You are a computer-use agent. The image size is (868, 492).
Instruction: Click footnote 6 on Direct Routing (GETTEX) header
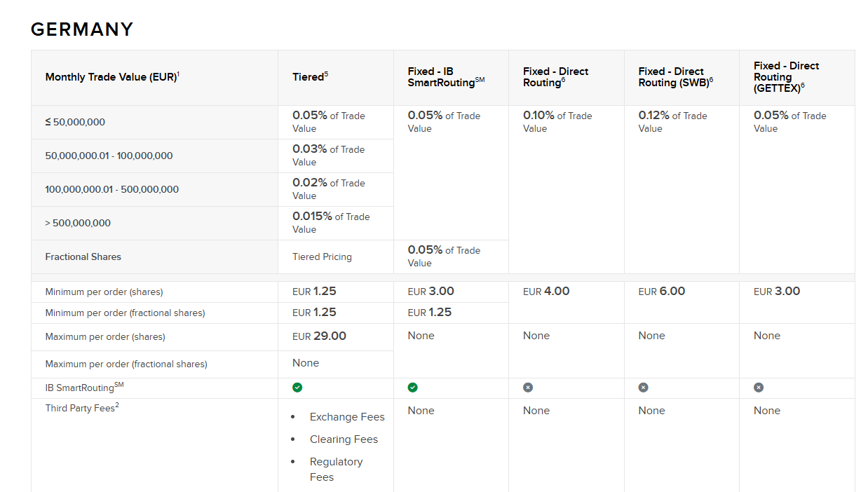(x=803, y=86)
